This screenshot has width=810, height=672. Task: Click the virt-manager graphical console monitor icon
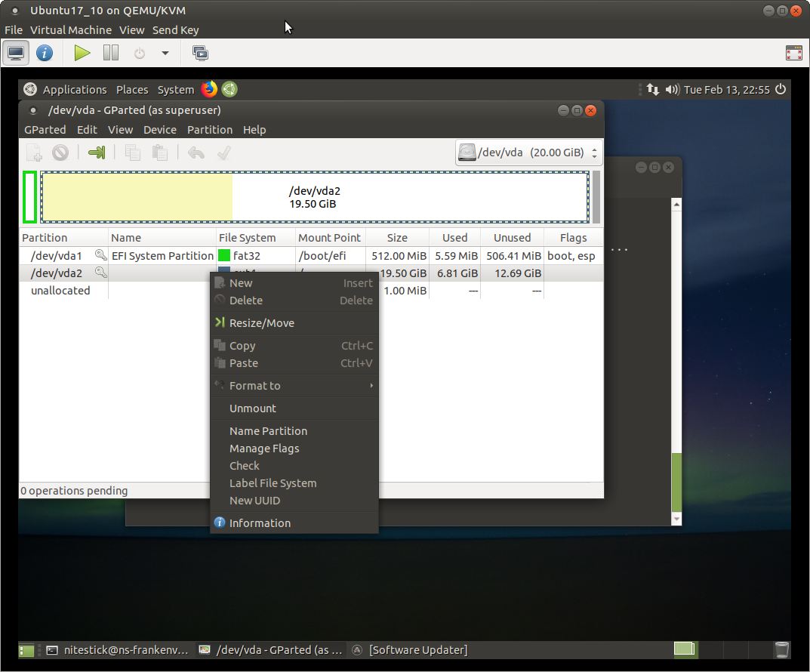coord(16,53)
